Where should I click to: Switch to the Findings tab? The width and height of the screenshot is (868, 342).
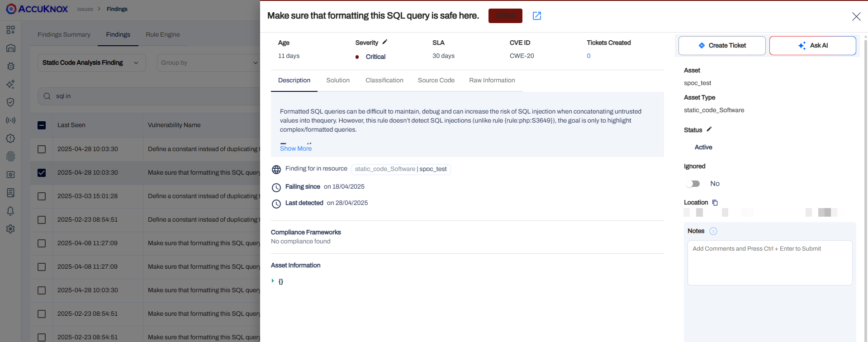118,34
